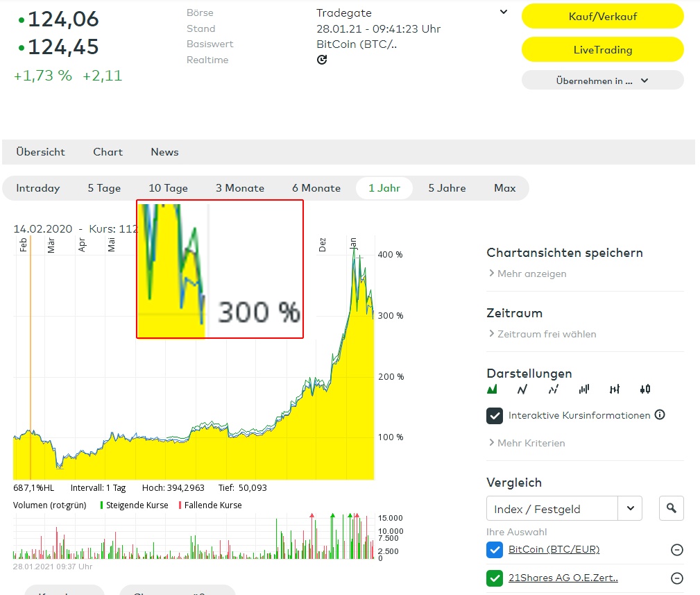
Task: Select the bar chart display style
Action: pyautogui.click(x=583, y=389)
